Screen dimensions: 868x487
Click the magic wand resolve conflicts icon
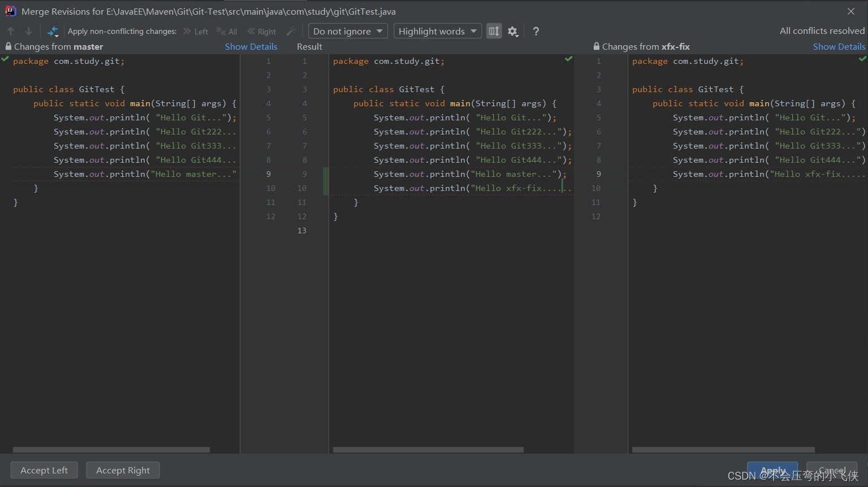[291, 31]
